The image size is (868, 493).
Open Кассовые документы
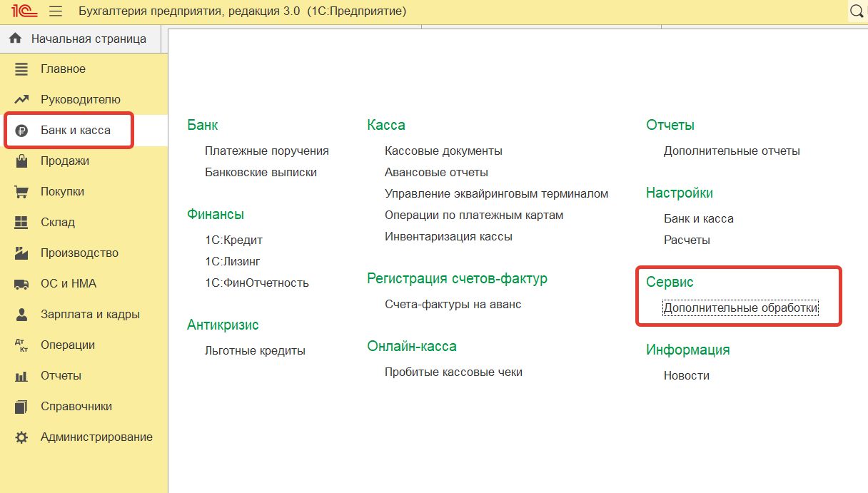pyautogui.click(x=443, y=151)
